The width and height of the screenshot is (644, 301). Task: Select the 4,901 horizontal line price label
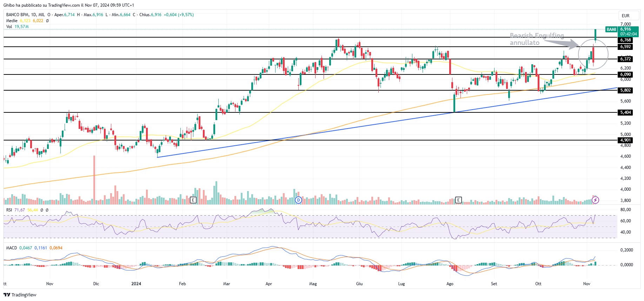tap(625, 140)
